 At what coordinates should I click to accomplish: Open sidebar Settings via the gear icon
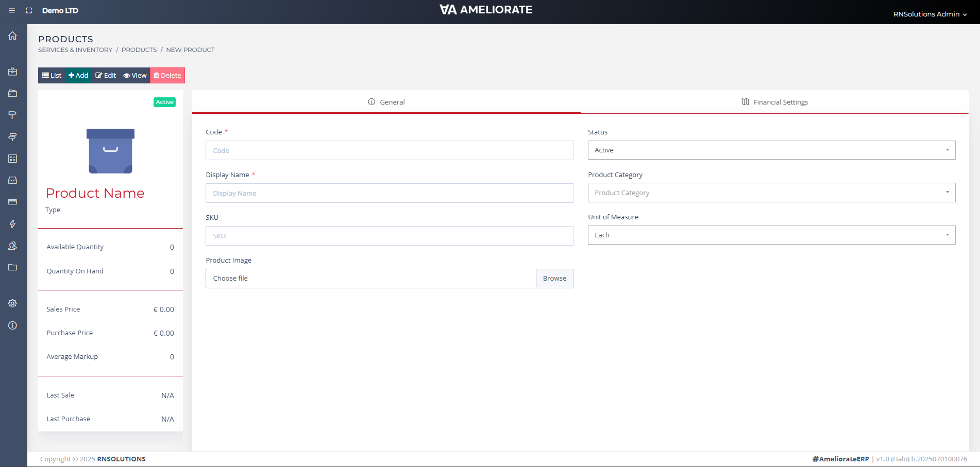coord(12,303)
